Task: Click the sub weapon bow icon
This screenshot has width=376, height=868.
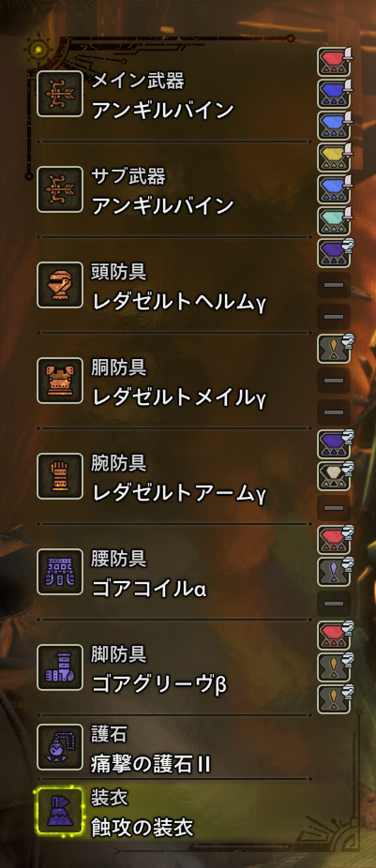Action: (60, 189)
